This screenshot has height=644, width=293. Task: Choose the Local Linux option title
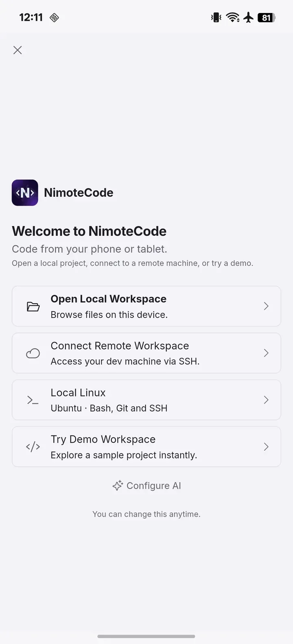[x=78, y=392]
